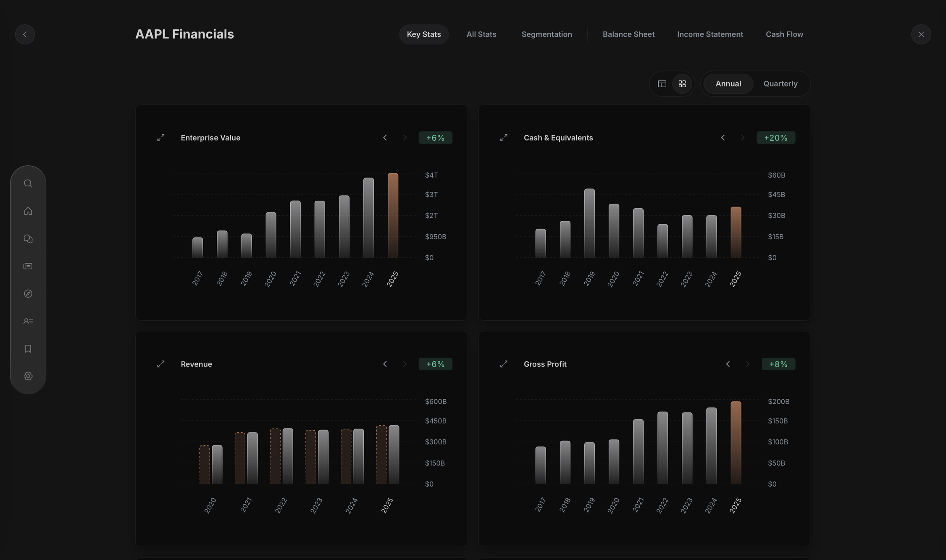Click the Enterprise Value chart title
This screenshot has width=946, height=560.
(x=210, y=138)
